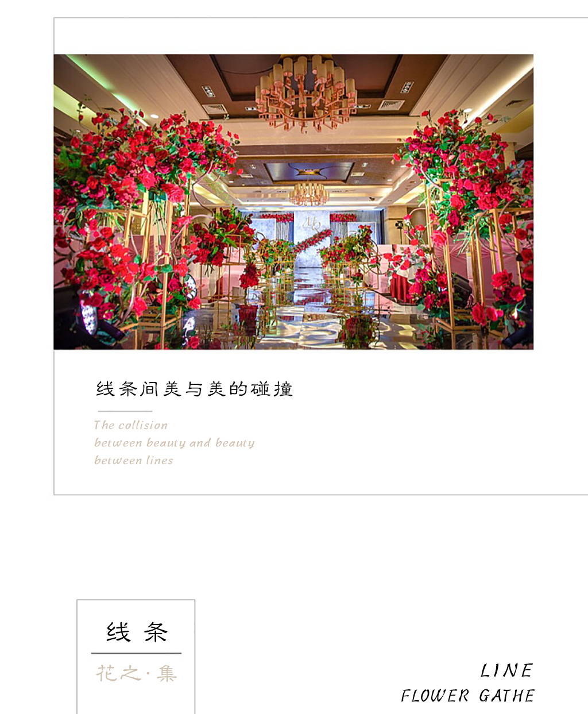Click the large chandelier in photo
This screenshot has width=588, height=714.
(x=306, y=91)
